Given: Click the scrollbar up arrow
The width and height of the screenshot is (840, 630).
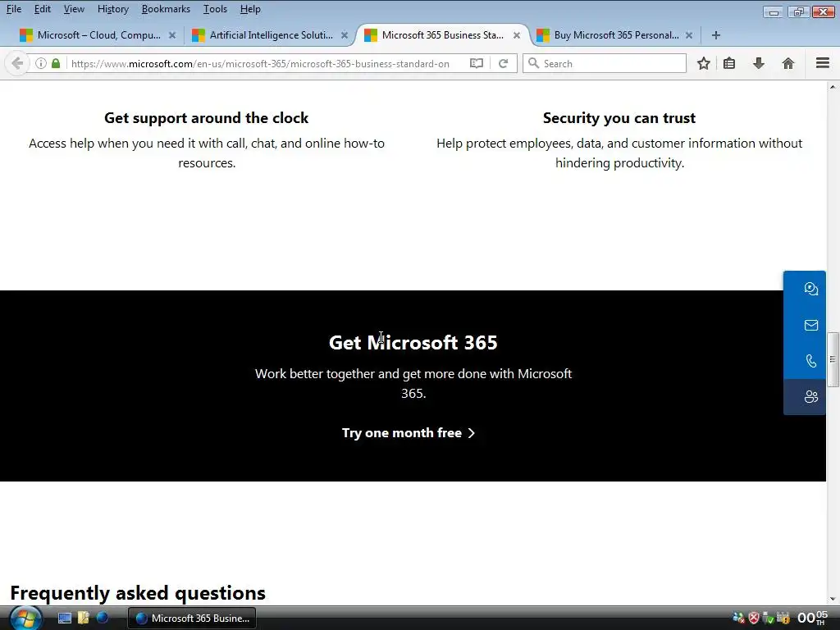Looking at the screenshot, I should [x=833, y=87].
